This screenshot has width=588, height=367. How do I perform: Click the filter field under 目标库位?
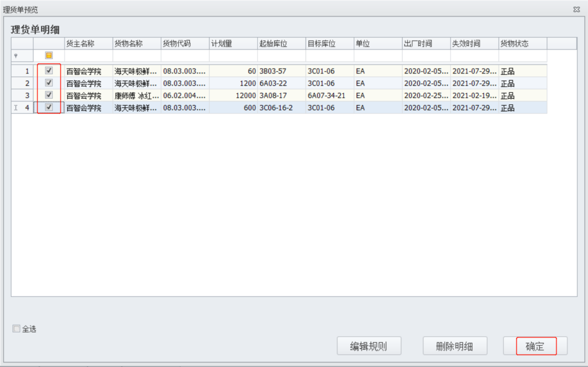(x=330, y=56)
